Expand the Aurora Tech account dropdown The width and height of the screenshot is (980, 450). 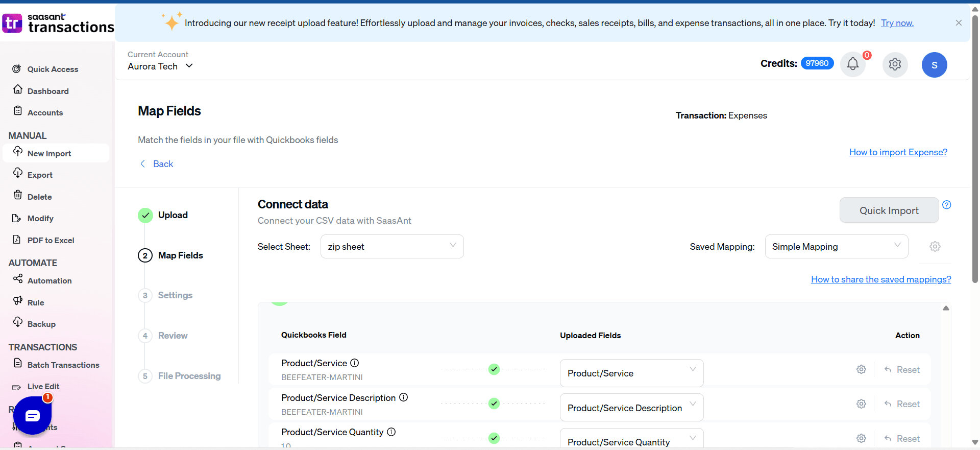pos(160,66)
